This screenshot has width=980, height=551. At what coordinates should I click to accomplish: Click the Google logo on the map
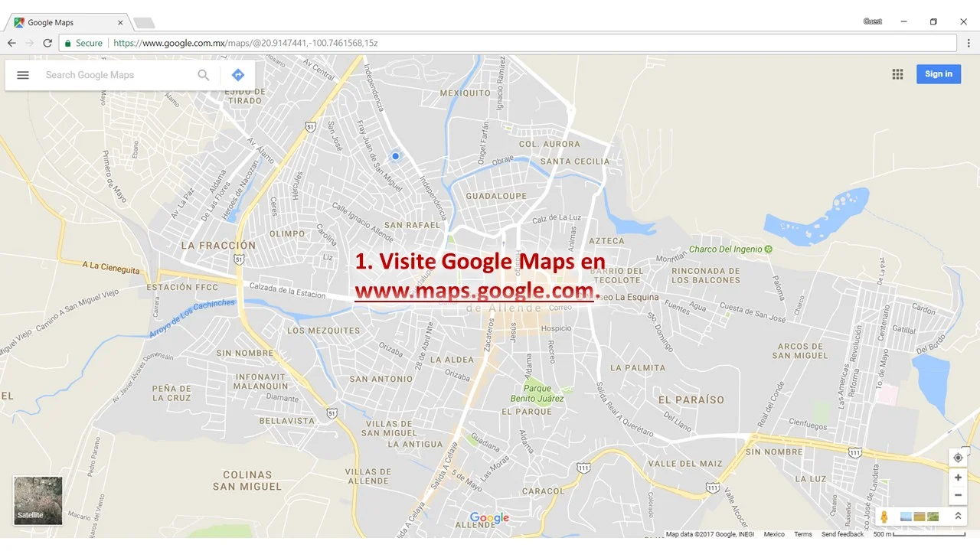(x=489, y=518)
